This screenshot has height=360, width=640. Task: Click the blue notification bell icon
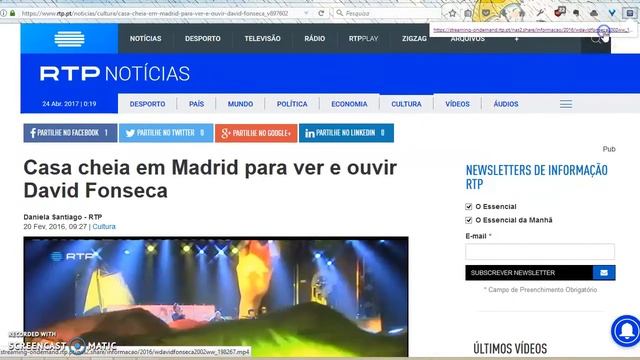627,331
